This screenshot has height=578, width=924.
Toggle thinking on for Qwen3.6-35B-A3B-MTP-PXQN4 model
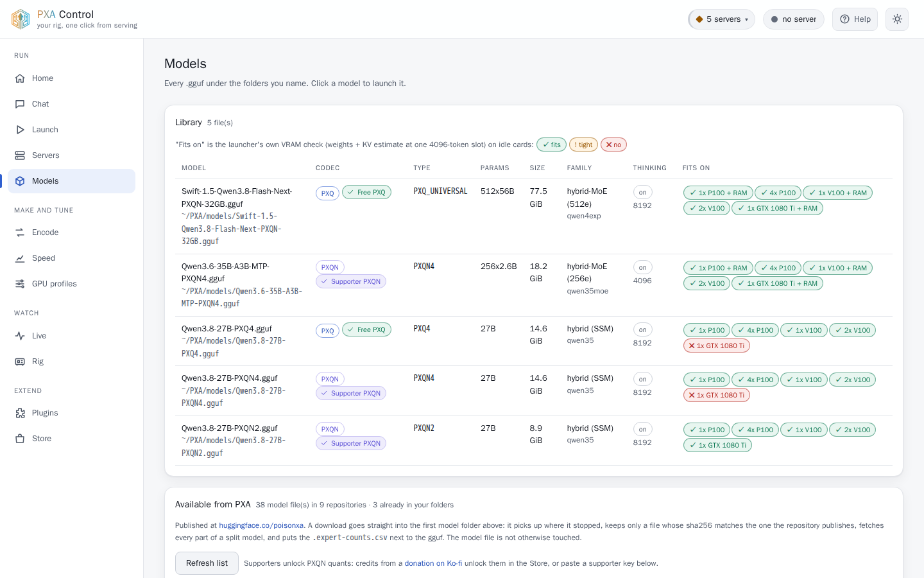[x=642, y=268]
